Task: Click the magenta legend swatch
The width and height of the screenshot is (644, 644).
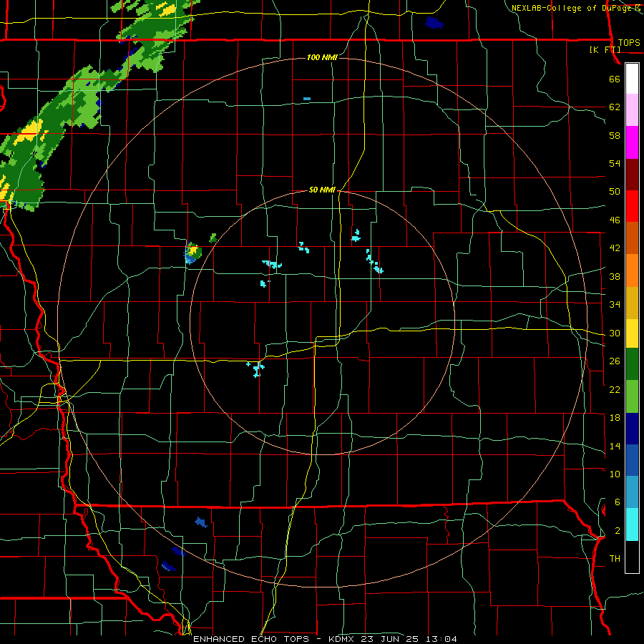Action: coord(632,142)
